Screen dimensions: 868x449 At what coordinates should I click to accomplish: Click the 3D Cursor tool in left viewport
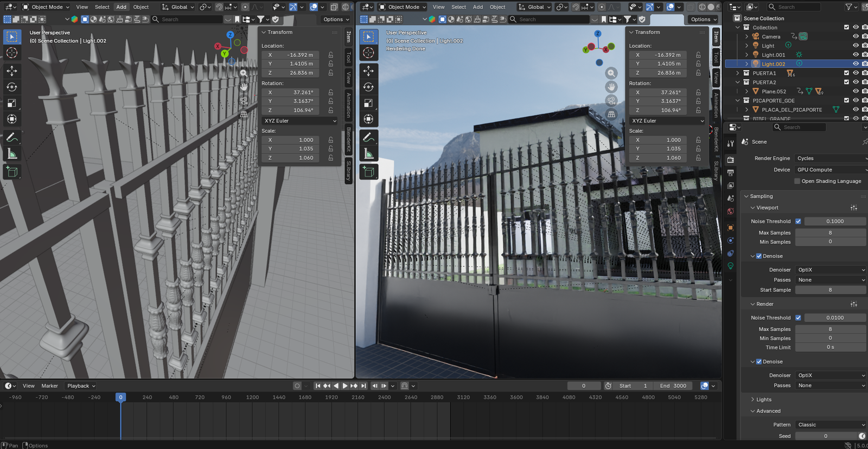click(11, 53)
